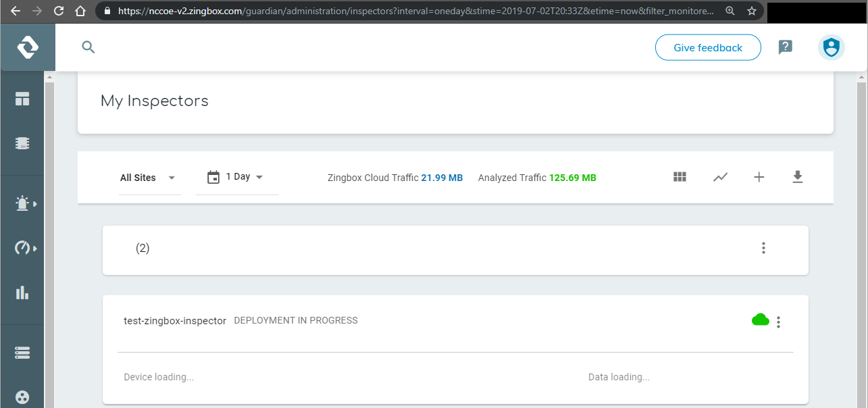Expand the alerts siren sidebar item
868x408 pixels.
coord(24,203)
